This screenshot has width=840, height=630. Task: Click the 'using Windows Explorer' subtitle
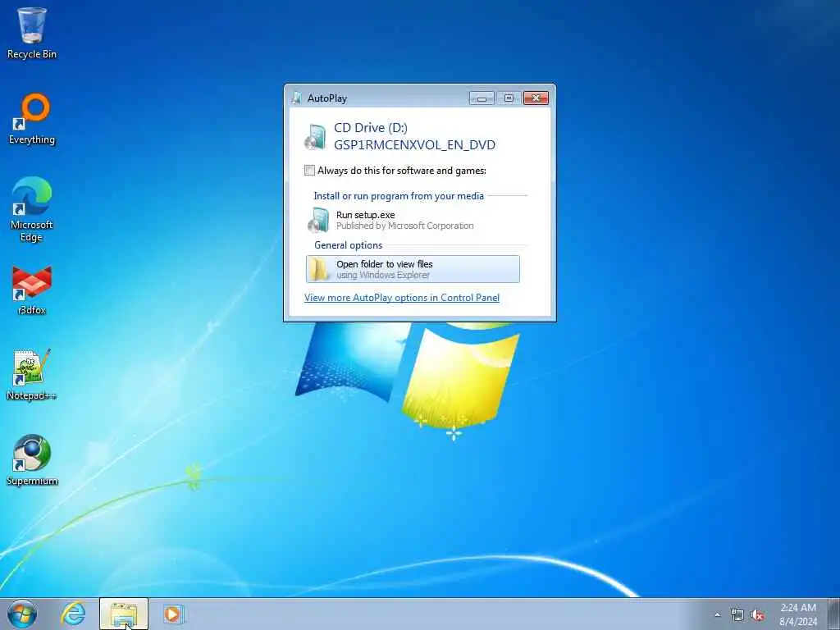click(383, 275)
